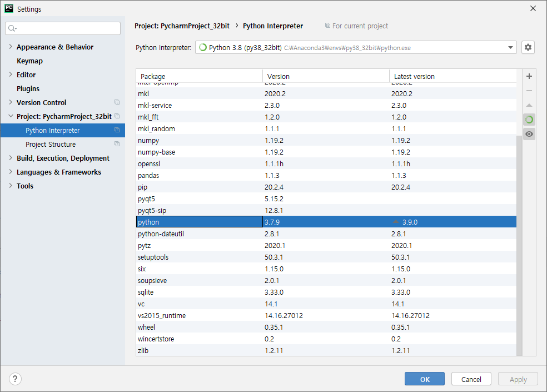The height and width of the screenshot is (392, 547).
Task: Expand the Editor section
Action: pyautogui.click(x=11, y=75)
